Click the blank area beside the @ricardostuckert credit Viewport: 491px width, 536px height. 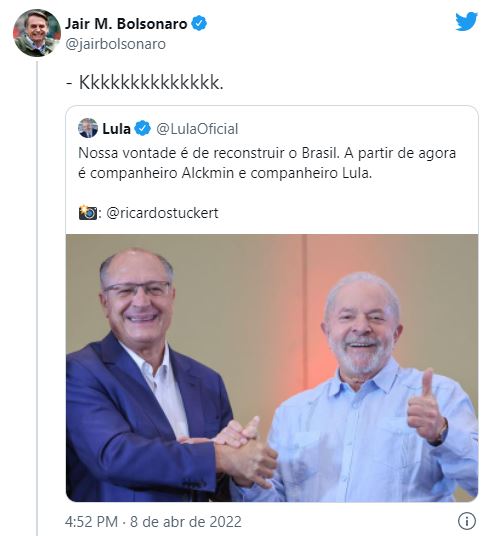pyautogui.click(x=345, y=213)
